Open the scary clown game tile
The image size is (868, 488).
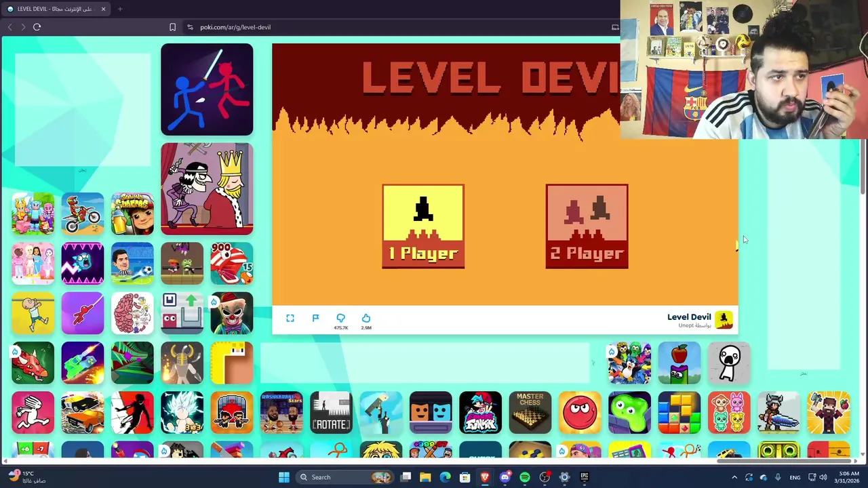click(x=231, y=313)
